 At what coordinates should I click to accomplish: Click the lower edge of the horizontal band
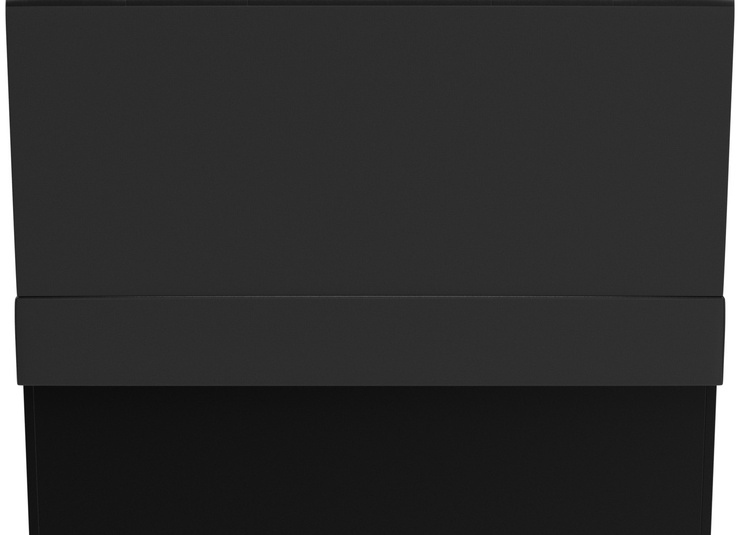tap(370, 384)
